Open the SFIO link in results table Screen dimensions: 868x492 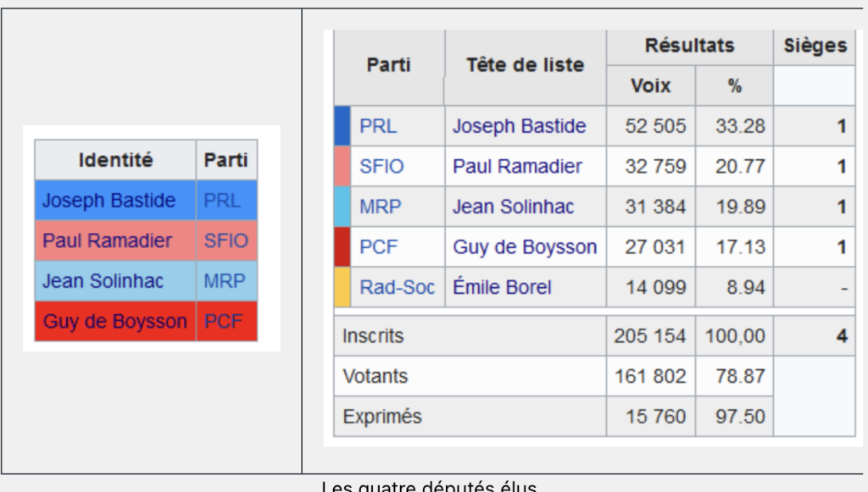point(381,166)
